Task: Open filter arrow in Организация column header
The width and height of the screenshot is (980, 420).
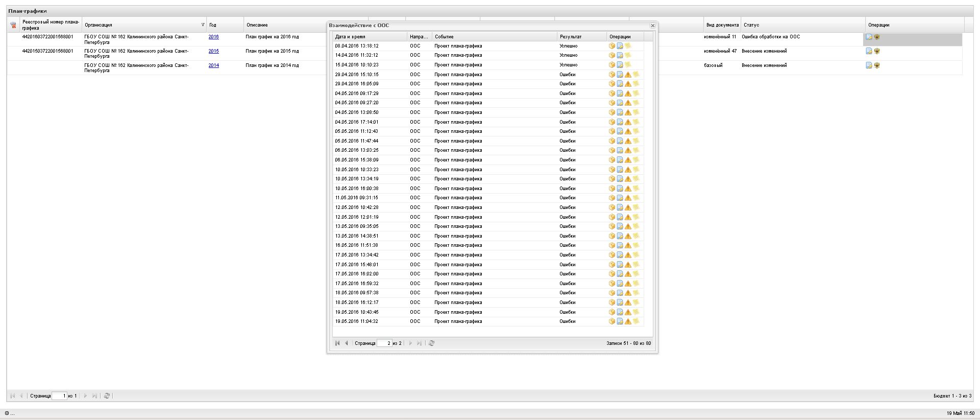Action: [203, 25]
